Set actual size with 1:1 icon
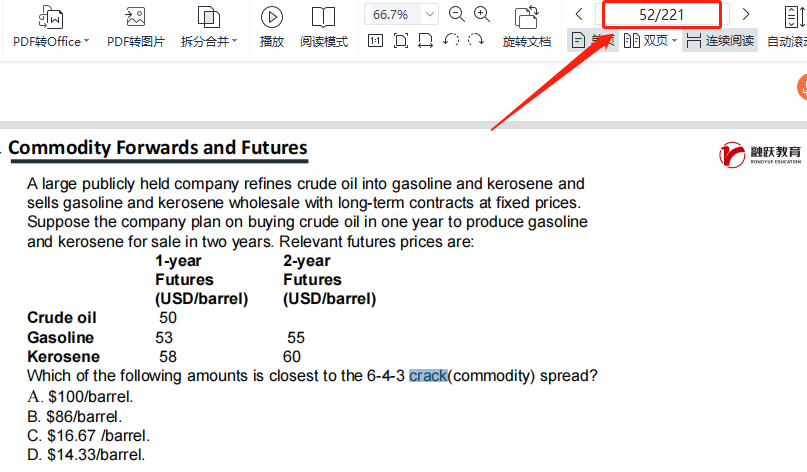Image resolution: width=807 pixels, height=472 pixels. click(375, 41)
